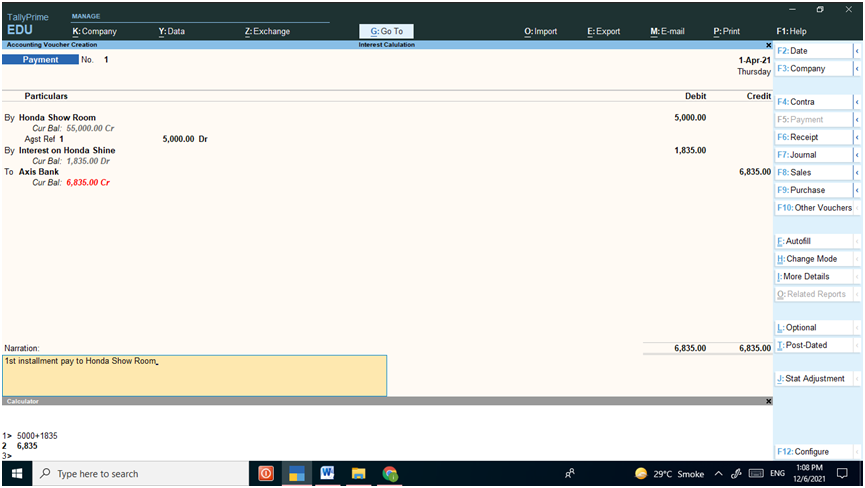Open the O: Import menu
Viewport: 865px width, 488px height.
[541, 31]
